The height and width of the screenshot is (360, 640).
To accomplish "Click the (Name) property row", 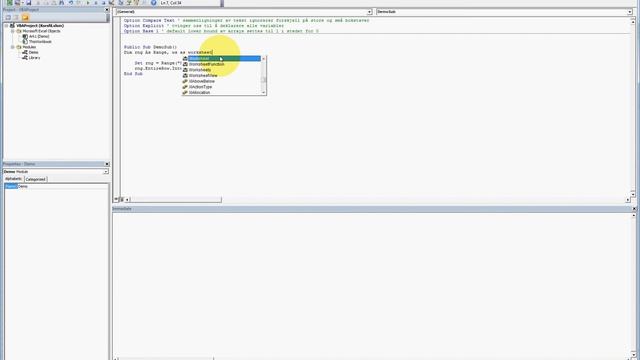I will pyautogui.click(x=11, y=186).
